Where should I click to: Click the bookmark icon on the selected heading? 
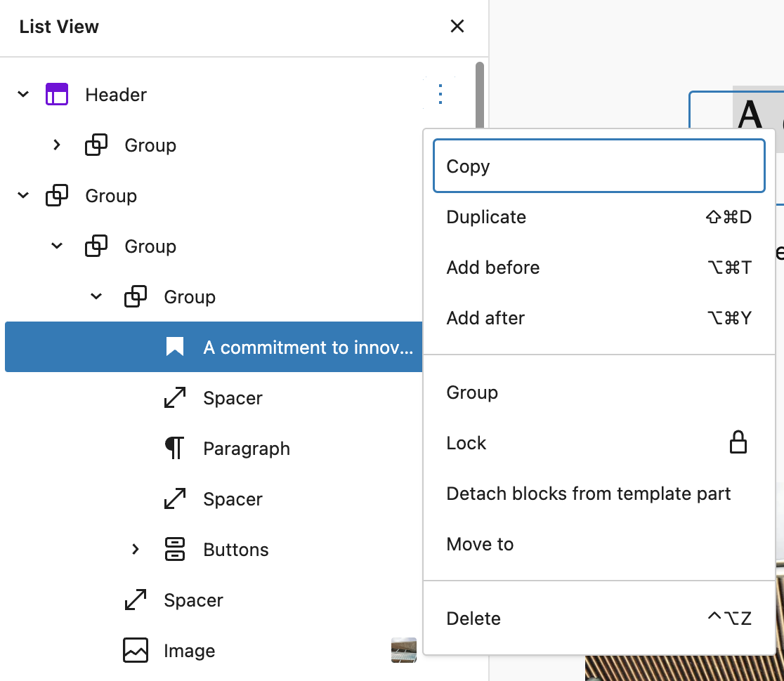click(x=174, y=346)
